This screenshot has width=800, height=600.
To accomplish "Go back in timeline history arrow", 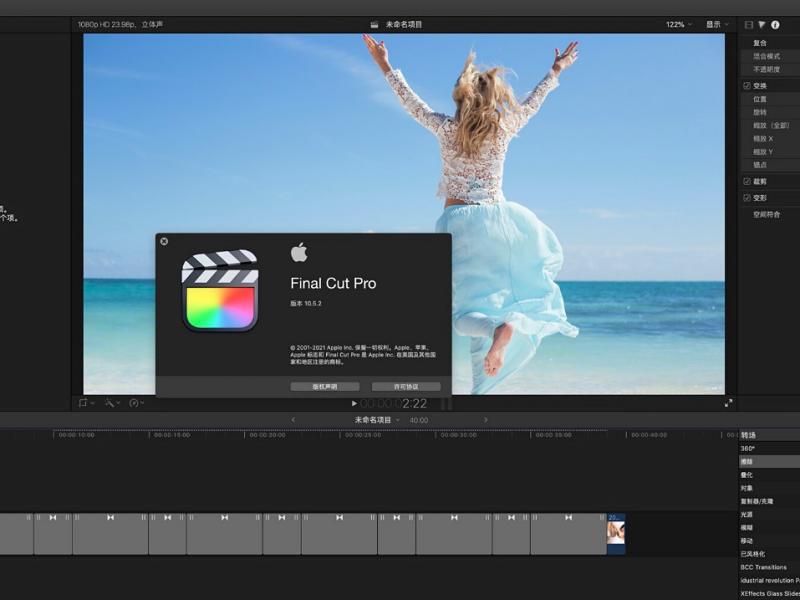I will point(293,420).
